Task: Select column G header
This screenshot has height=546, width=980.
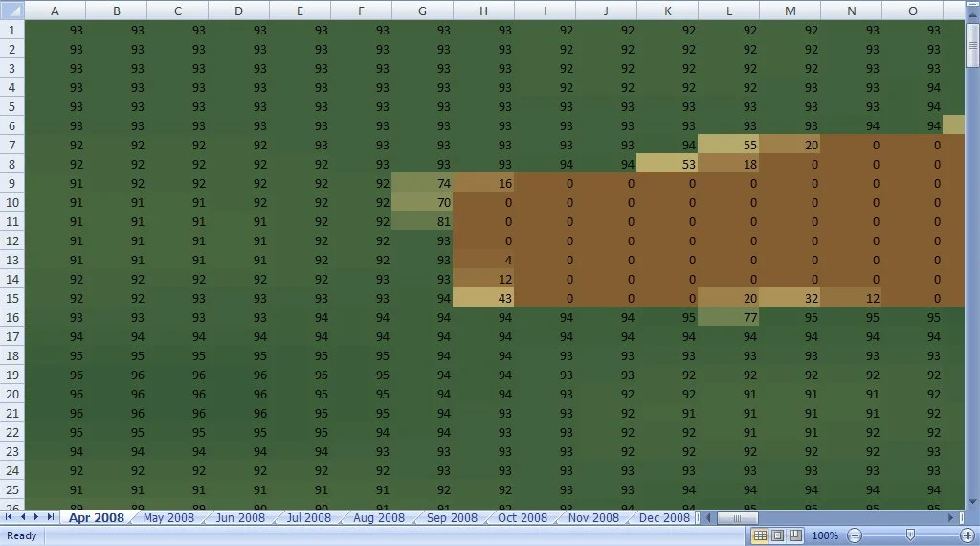Action: pos(422,11)
